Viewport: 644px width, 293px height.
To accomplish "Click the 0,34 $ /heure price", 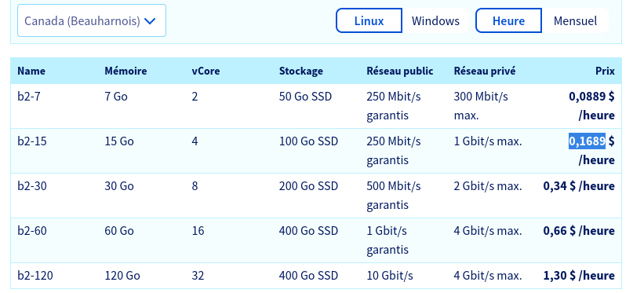I will 579,186.
